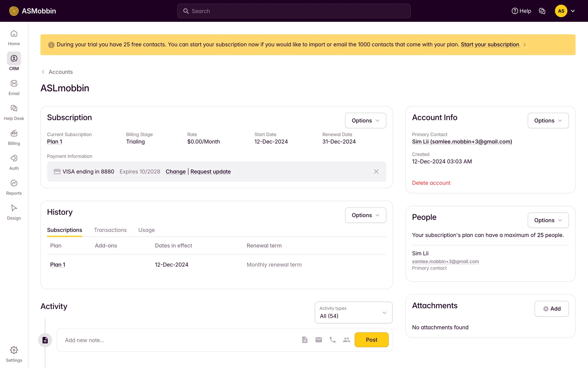Switch to the Transactions tab
This screenshot has width=588, height=368.
[110, 230]
